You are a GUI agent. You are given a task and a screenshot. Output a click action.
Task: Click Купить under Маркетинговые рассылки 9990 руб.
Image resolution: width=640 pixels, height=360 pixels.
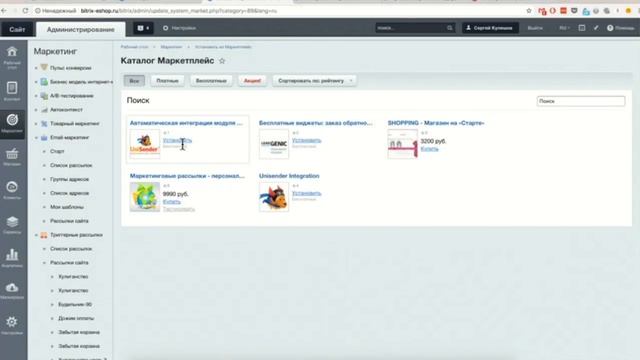171,202
